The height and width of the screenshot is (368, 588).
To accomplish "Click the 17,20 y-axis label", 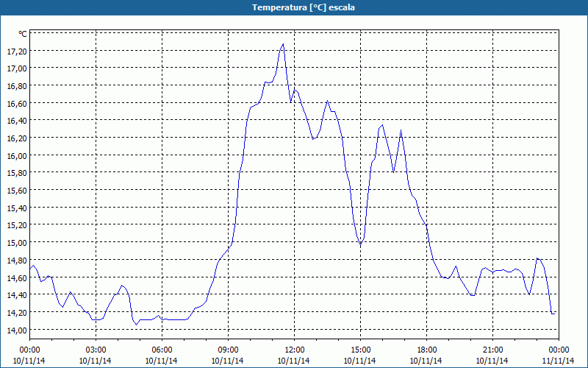I will [x=17, y=52].
